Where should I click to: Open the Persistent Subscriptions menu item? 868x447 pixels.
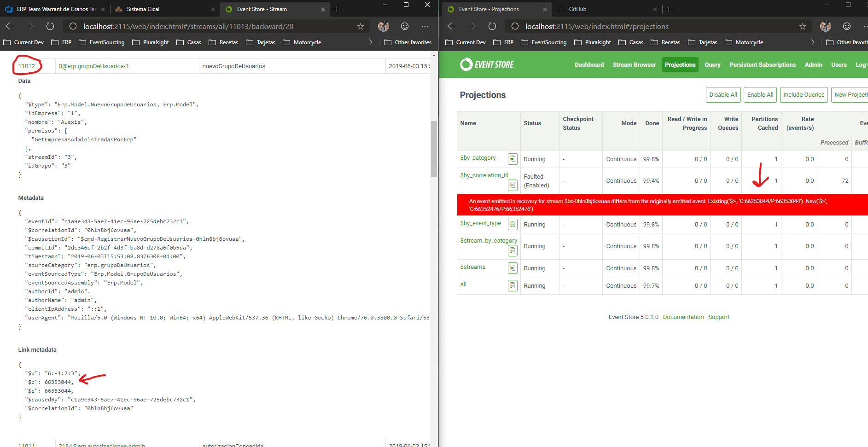[762, 64]
